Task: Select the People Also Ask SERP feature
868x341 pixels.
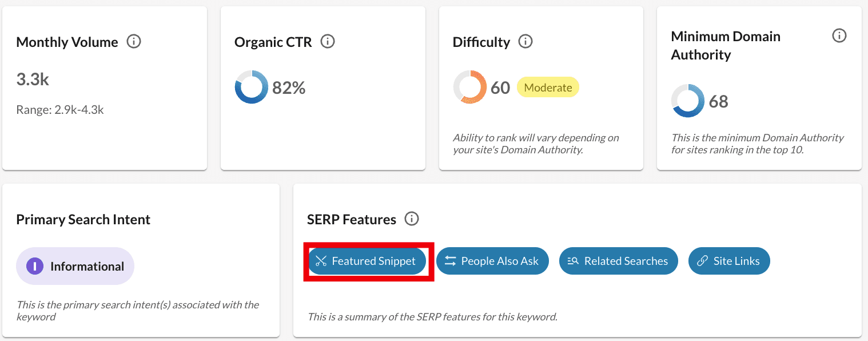Action: pyautogui.click(x=492, y=261)
